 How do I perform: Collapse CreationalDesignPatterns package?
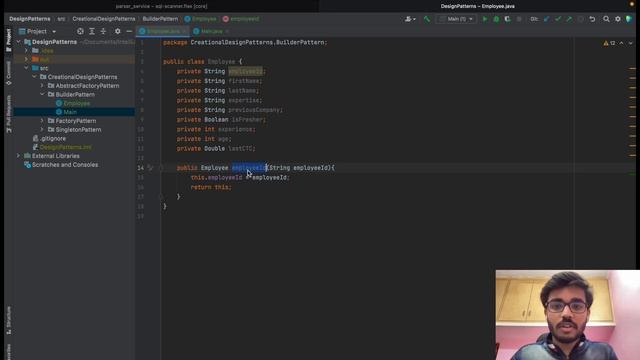point(34,77)
